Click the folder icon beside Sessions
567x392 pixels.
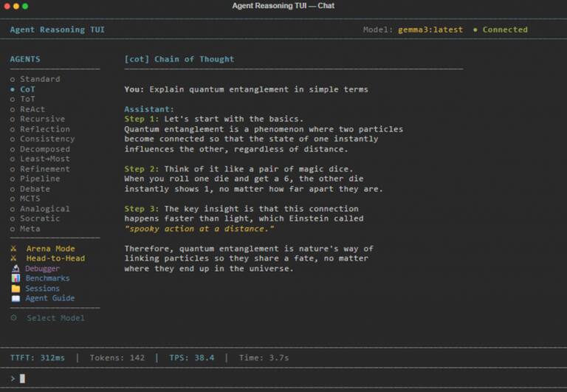(16, 288)
